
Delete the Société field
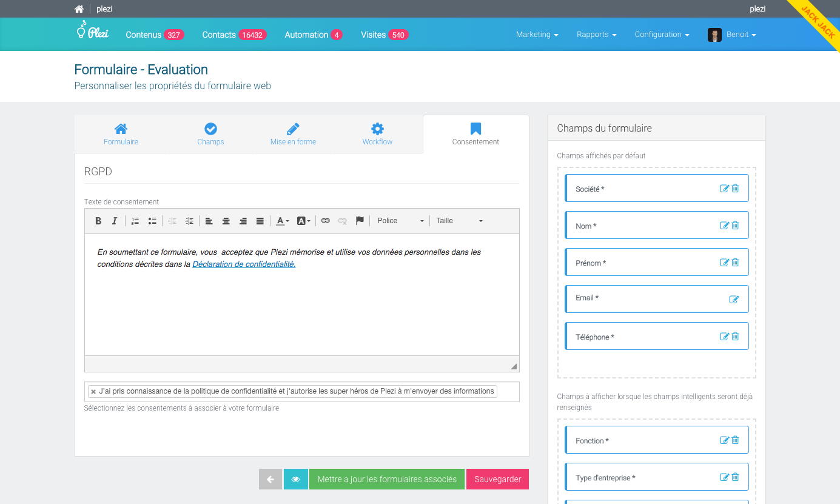(735, 189)
